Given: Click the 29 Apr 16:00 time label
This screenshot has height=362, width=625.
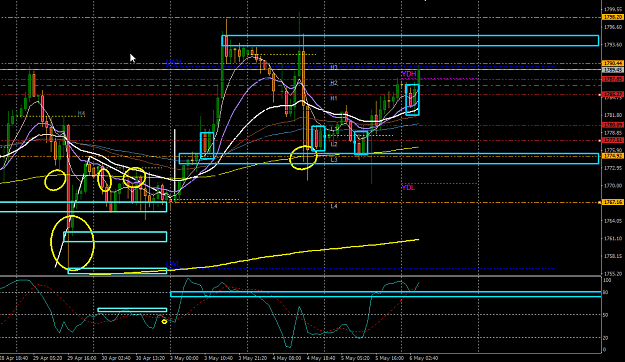Looking at the screenshot, I should pos(82,358).
